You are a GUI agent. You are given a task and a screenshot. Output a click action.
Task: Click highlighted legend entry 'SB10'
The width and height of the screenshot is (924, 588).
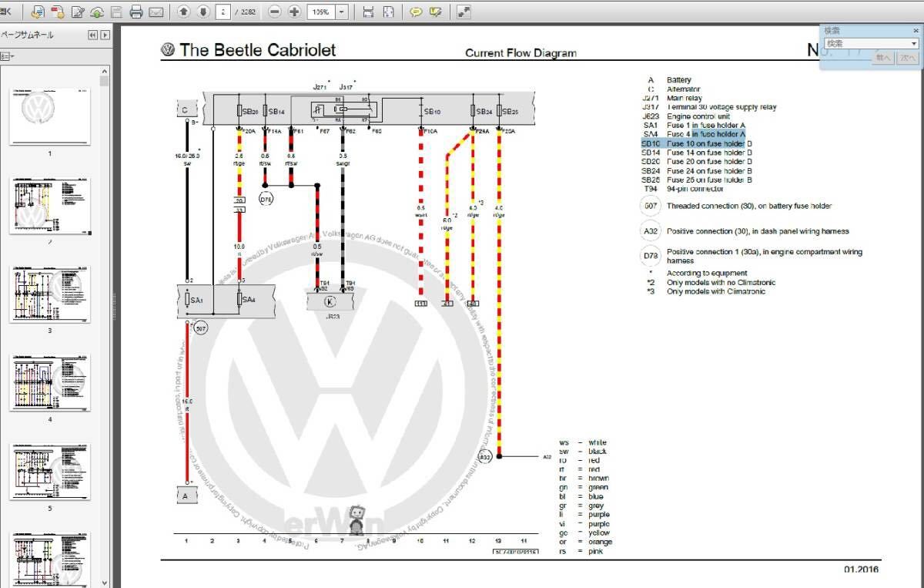click(x=651, y=143)
